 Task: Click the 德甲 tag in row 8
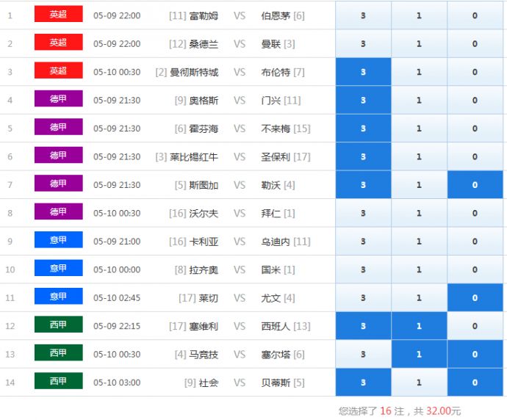[x=59, y=211]
